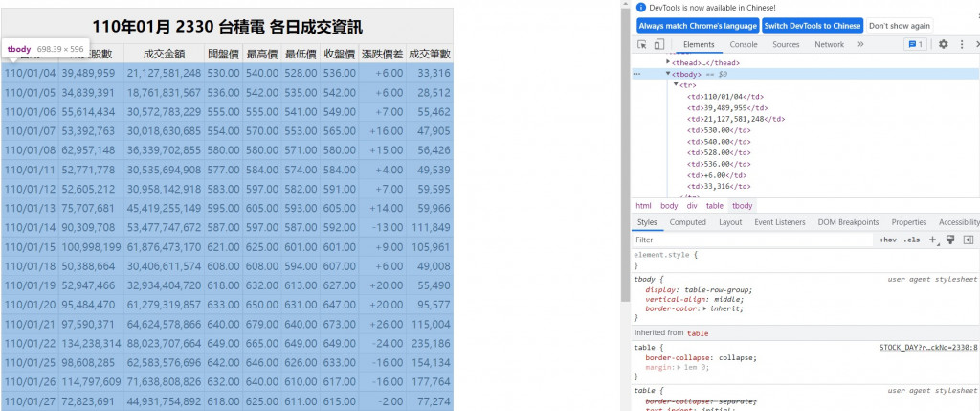The width and height of the screenshot is (980, 411).
Task: Click the display: table-row-group declaration
Action: point(700,289)
